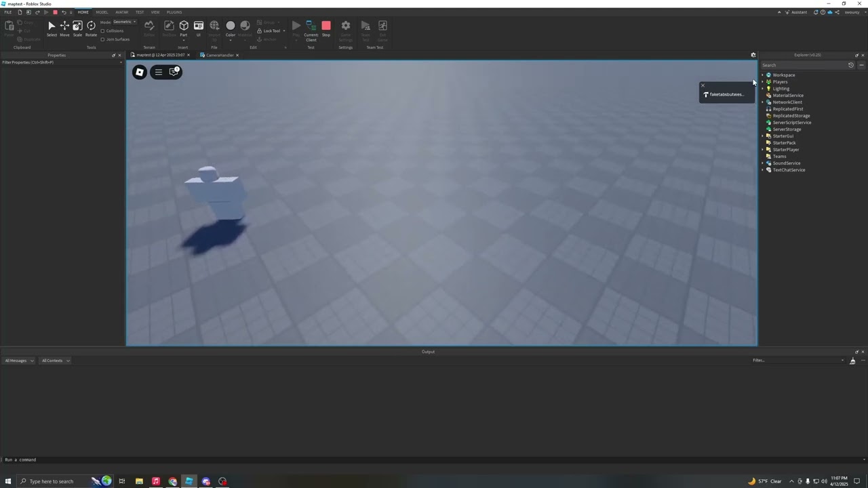The height and width of the screenshot is (488, 868).
Task: Switch to the MODEL ribbon tab
Action: click(x=102, y=12)
